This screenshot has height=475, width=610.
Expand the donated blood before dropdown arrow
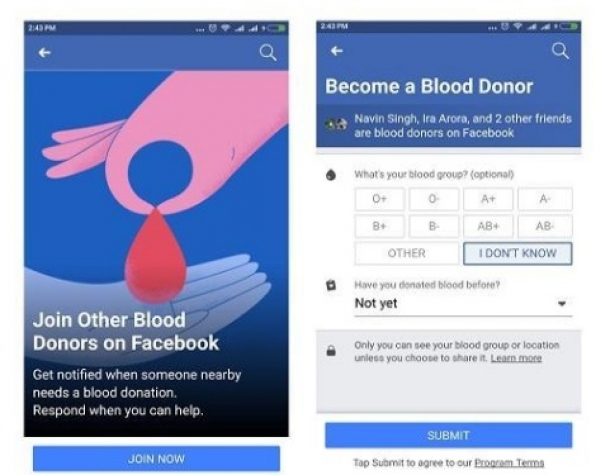click(562, 303)
